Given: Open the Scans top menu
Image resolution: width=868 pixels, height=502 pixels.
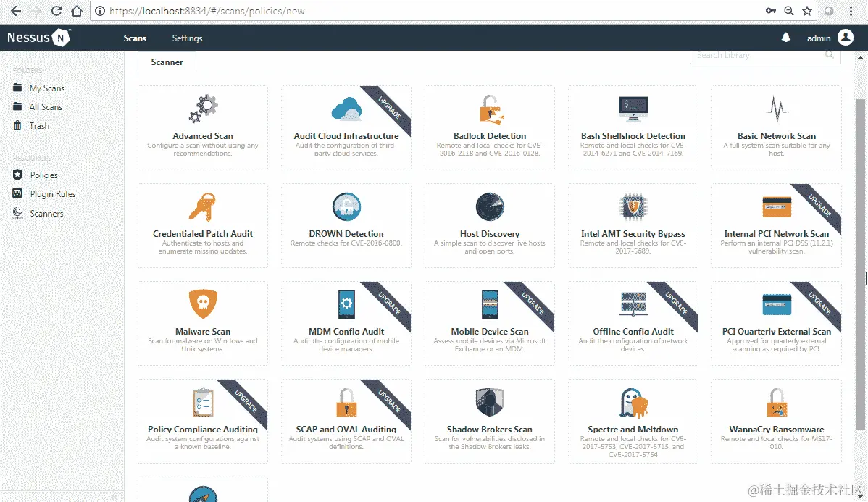Looking at the screenshot, I should 135,38.
